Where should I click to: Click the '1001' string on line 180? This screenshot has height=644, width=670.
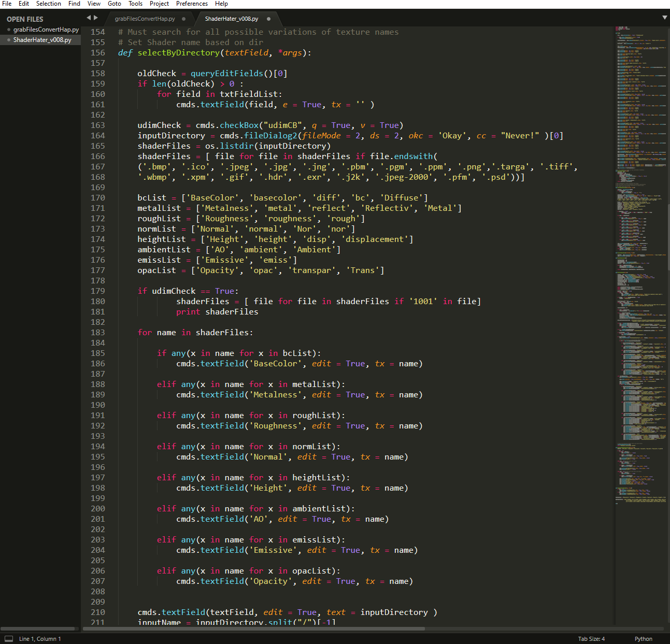(x=423, y=302)
